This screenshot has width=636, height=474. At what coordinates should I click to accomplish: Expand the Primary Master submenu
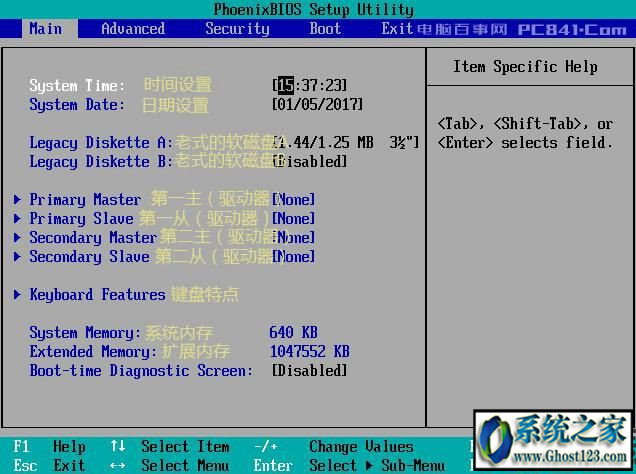(85, 199)
